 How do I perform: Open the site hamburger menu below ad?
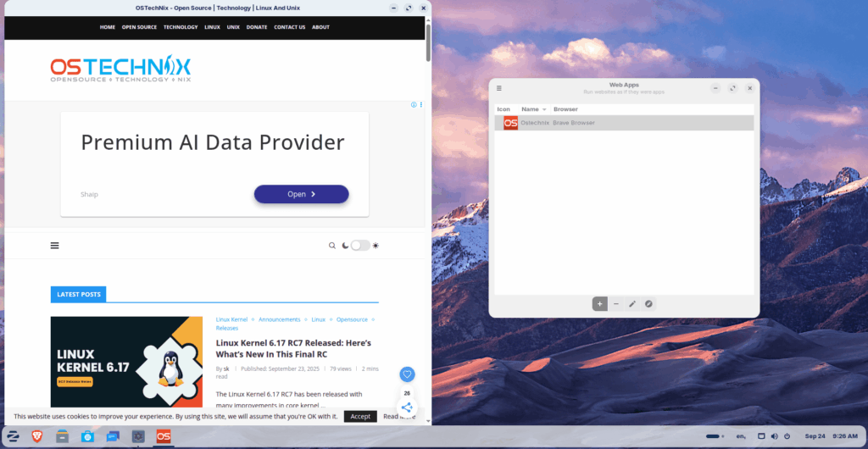[x=54, y=246]
